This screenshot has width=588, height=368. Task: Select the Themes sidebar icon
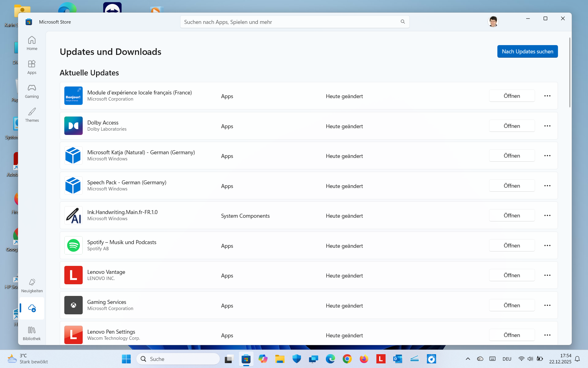(x=32, y=115)
